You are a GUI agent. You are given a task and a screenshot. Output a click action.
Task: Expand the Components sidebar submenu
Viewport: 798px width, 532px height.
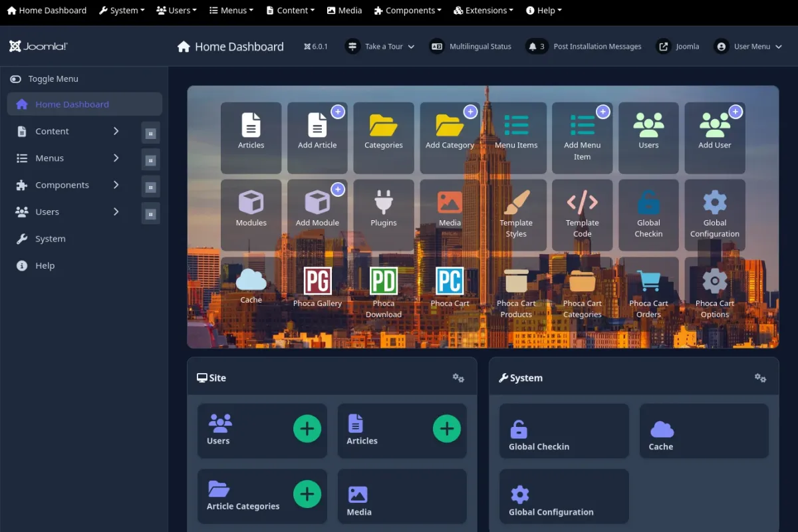[116, 185]
